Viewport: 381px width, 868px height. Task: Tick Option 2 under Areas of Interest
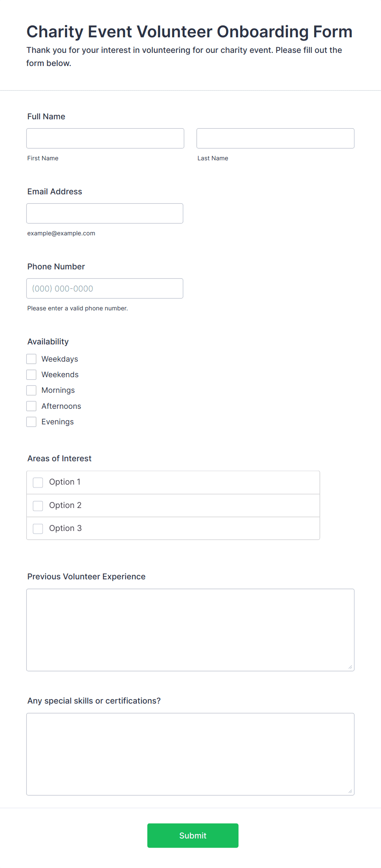38,506
